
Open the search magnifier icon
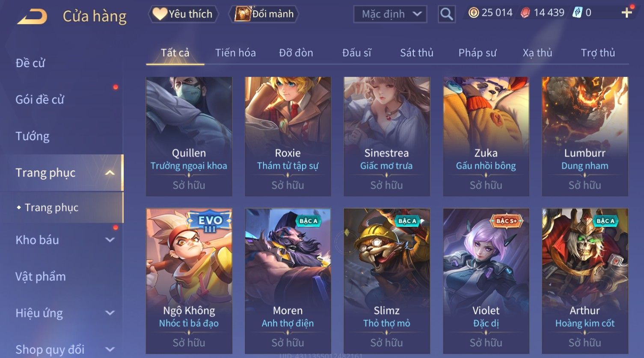pyautogui.click(x=446, y=14)
